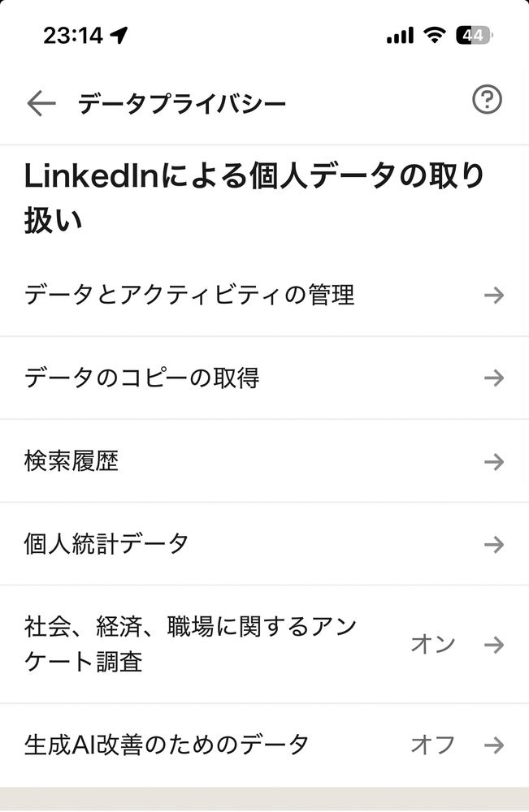This screenshot has width=529, height=812.
Task: Expand arrow for 生成AI改善のためのデータ row
Action: click(494, 745)
